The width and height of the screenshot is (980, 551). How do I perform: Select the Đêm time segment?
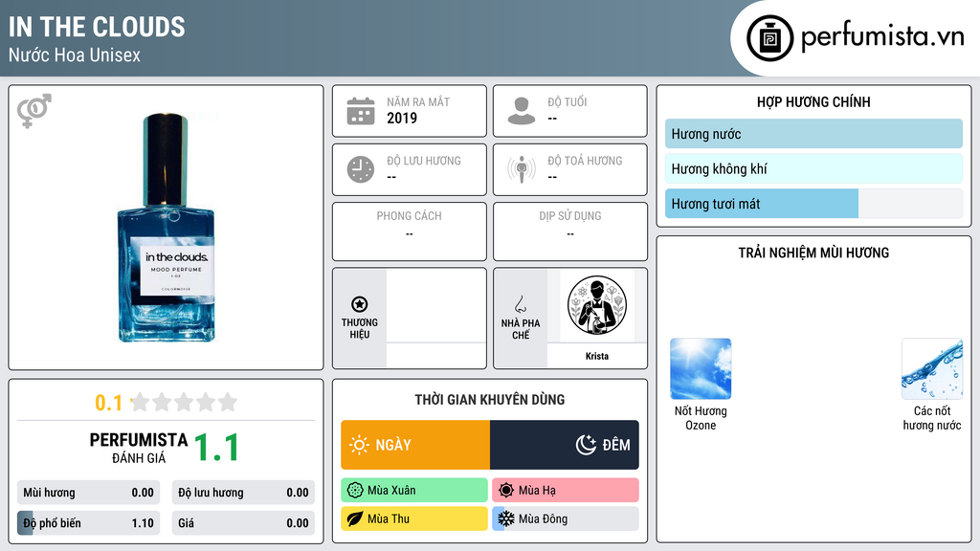[x=565, y=445]
